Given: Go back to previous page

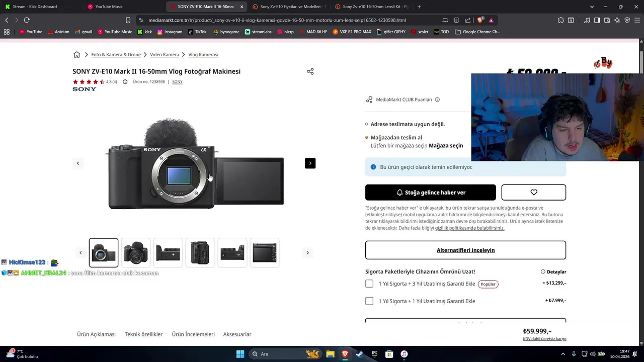Looking at the screenshot, I should (x=7, y=20).
